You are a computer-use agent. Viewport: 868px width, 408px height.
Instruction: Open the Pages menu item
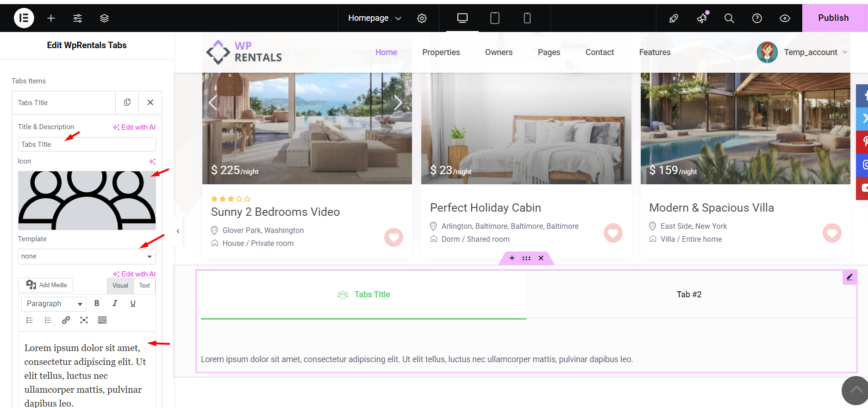pos(549,52)
